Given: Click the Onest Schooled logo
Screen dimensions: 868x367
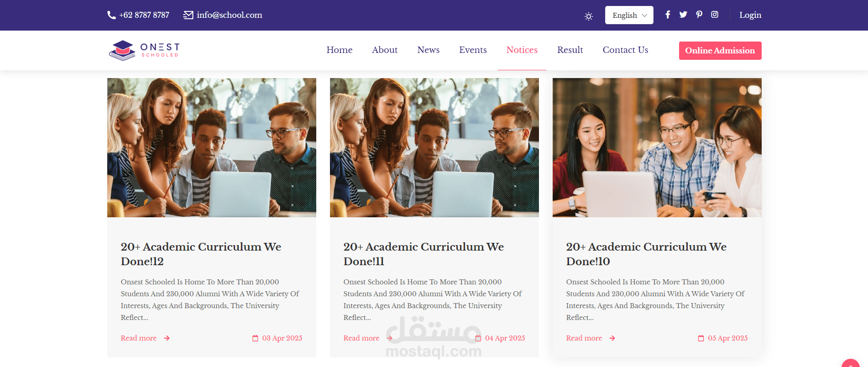Looking at the screenshot, I should pyautogui.click(x=144, y=50).
